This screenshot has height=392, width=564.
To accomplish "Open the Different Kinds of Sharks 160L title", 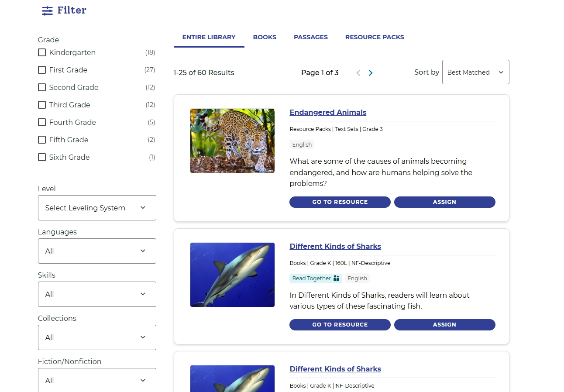I will pos(335,246).
